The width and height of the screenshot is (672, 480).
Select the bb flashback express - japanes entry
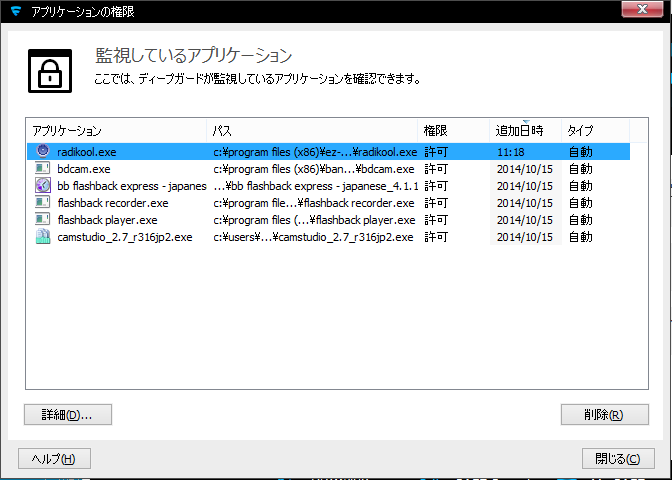(132, 186)
